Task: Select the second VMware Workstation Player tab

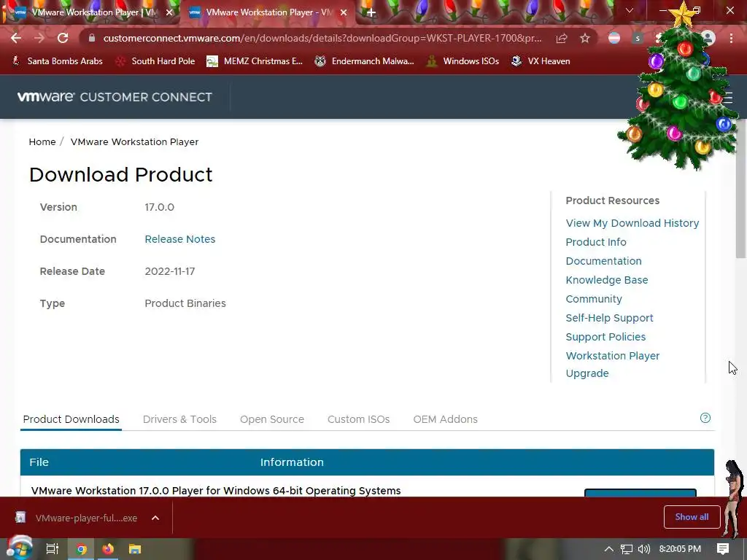Action: click(x=267, y=13)
